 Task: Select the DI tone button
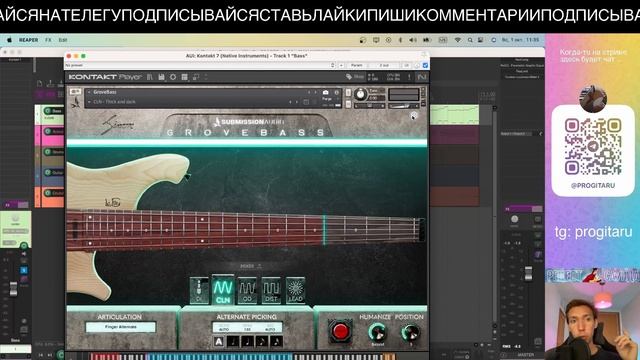tap(199, 290)
